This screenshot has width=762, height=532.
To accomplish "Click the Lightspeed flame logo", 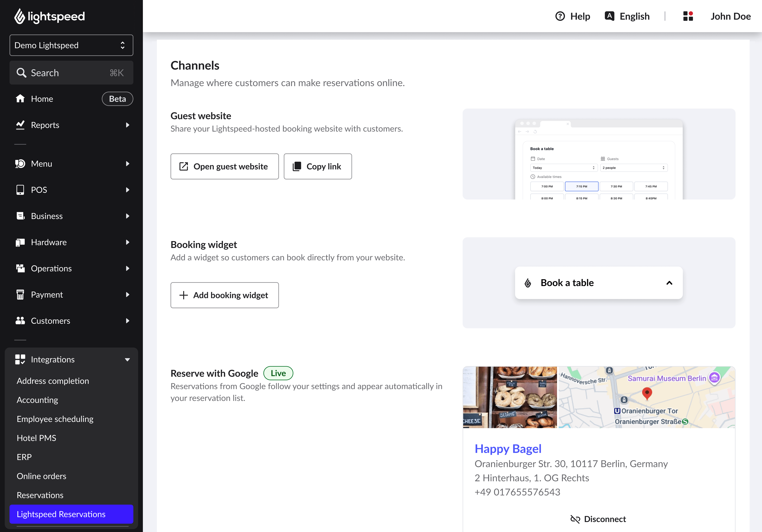I will tap(20, 16).
